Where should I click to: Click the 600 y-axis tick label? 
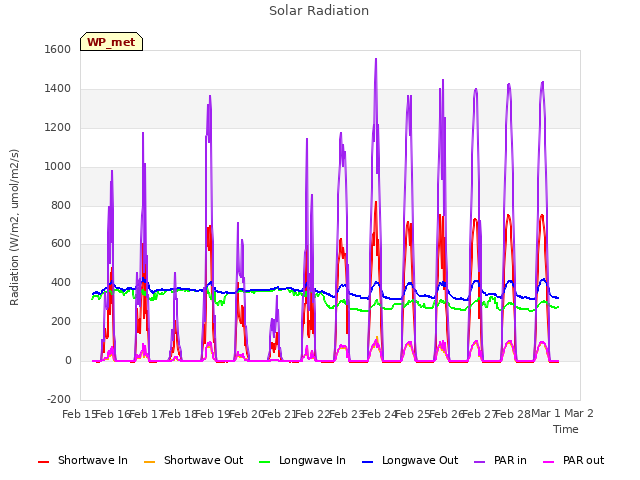61,244
